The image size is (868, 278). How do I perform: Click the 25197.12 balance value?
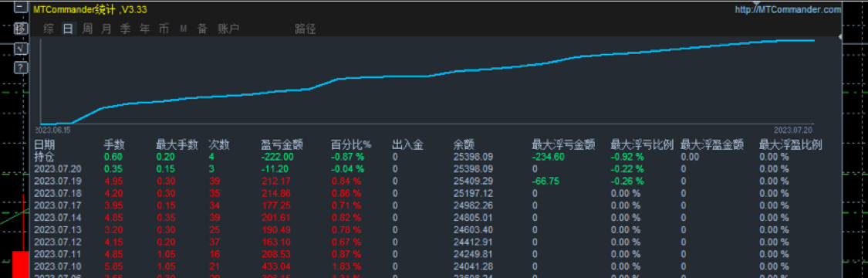click(473, 193)
